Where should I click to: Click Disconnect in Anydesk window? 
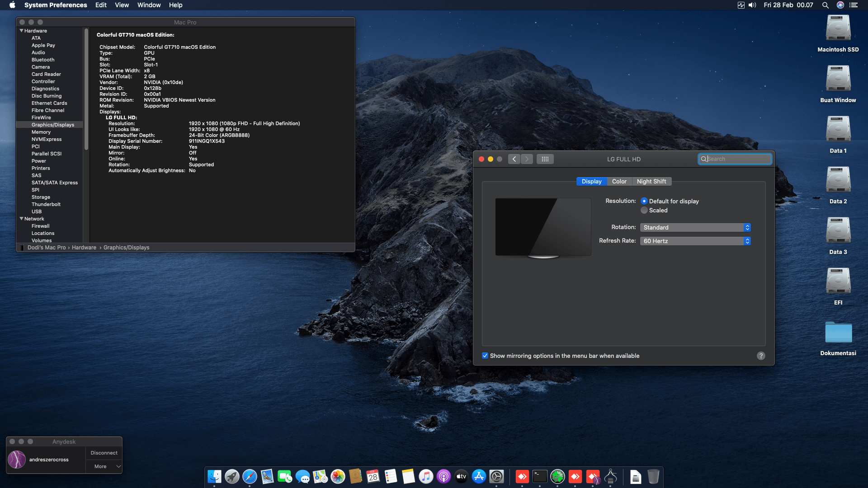(104, 453)
